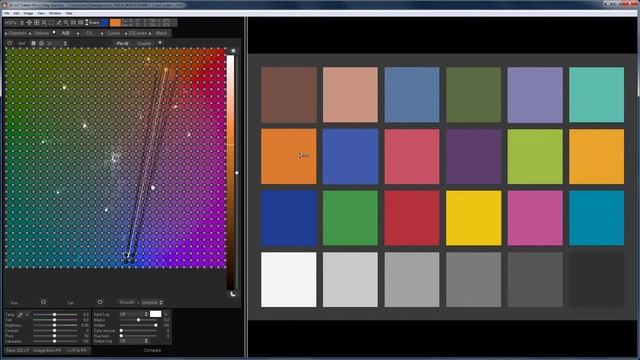Open the Input Log dropdown
Screen dimensions: 640x360
click(133, 314)
